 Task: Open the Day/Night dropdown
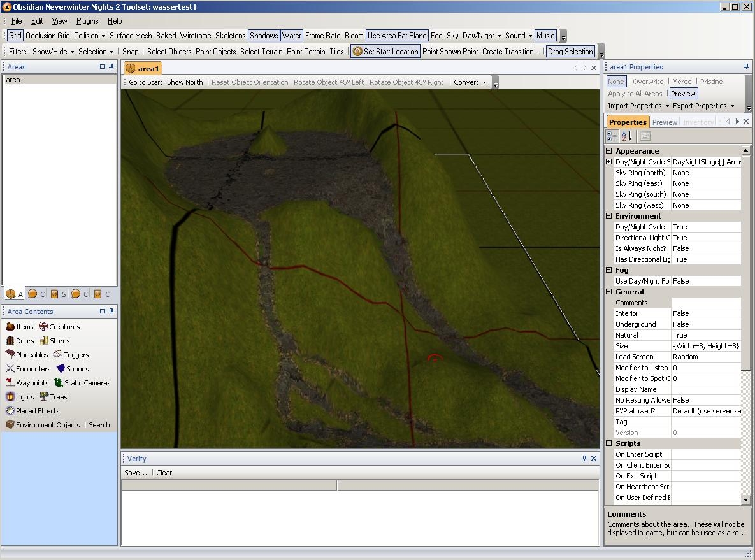click(482, 36)
